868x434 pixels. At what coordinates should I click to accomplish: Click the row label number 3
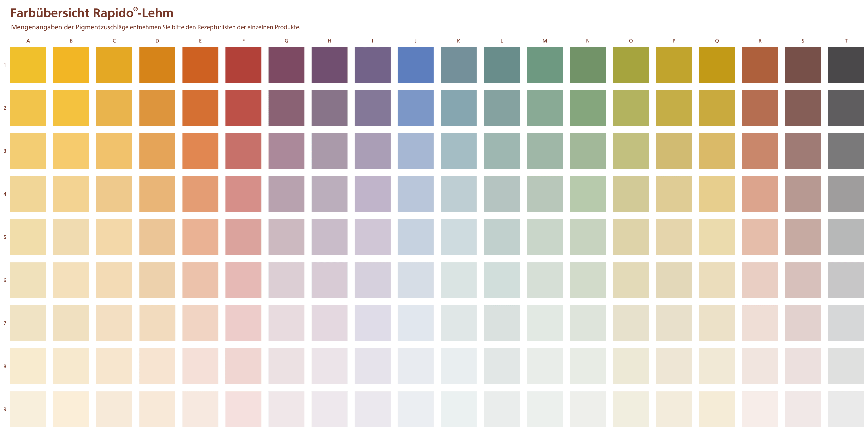[x=5, y=151]
